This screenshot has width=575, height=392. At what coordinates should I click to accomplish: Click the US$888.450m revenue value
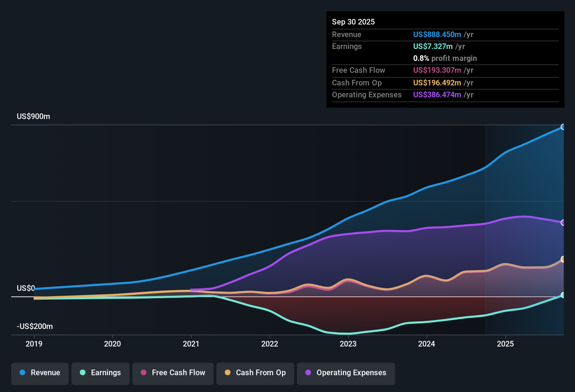click(437, 34)
